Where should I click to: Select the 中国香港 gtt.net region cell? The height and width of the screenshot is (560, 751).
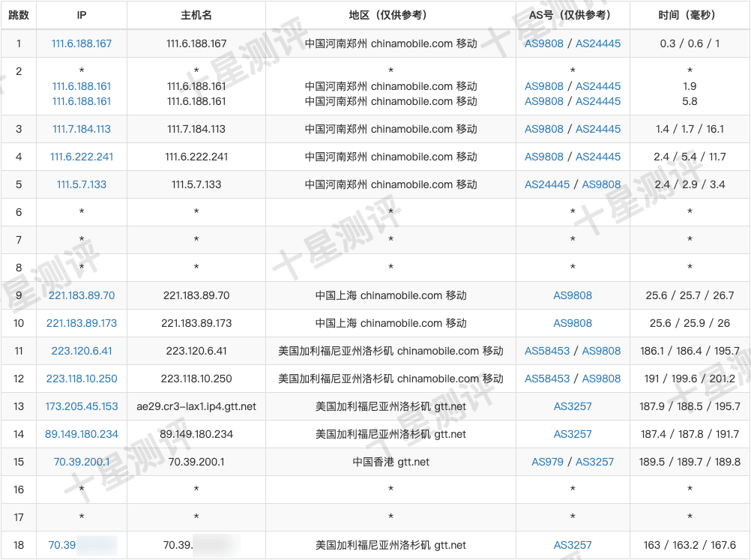(390, 463)
